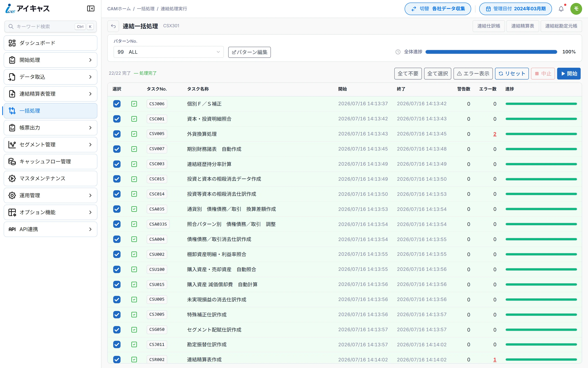
Task: Toggle the checkbox for task CSV007
Action: 117,149
